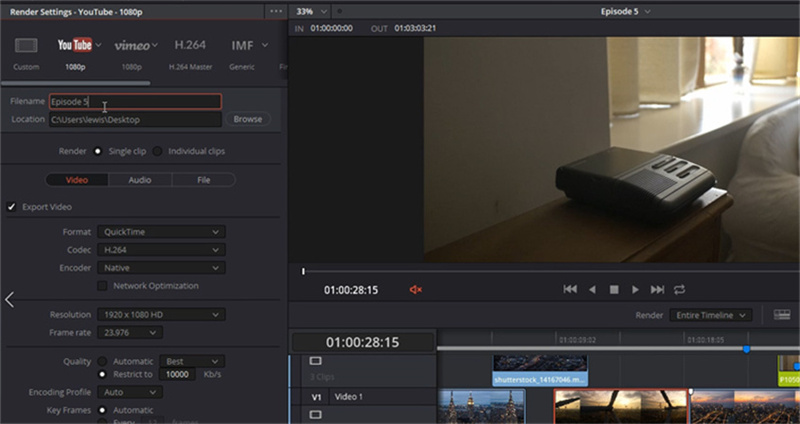800x424 pixels.
Task: Uncheck the Export Video checkbox
Action: pos(13,207)
